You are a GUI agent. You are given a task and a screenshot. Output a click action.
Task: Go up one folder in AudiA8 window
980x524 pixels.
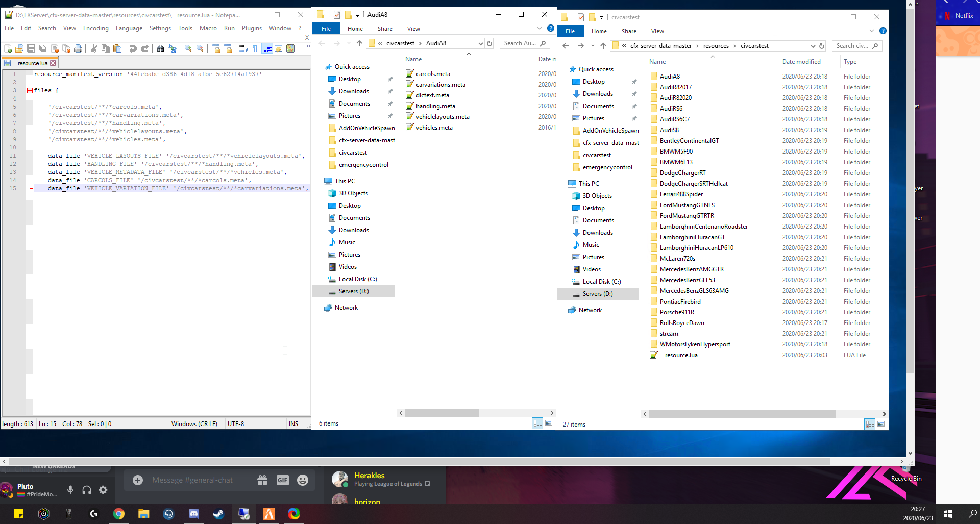tap(359, 43)
